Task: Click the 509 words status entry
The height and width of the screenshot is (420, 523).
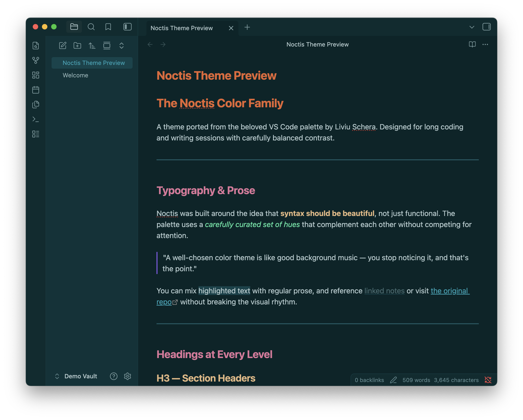Action: click(x=416, y=380)
